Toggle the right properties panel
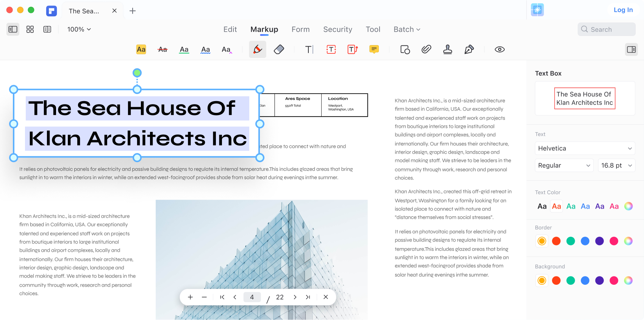 point(631,50)
